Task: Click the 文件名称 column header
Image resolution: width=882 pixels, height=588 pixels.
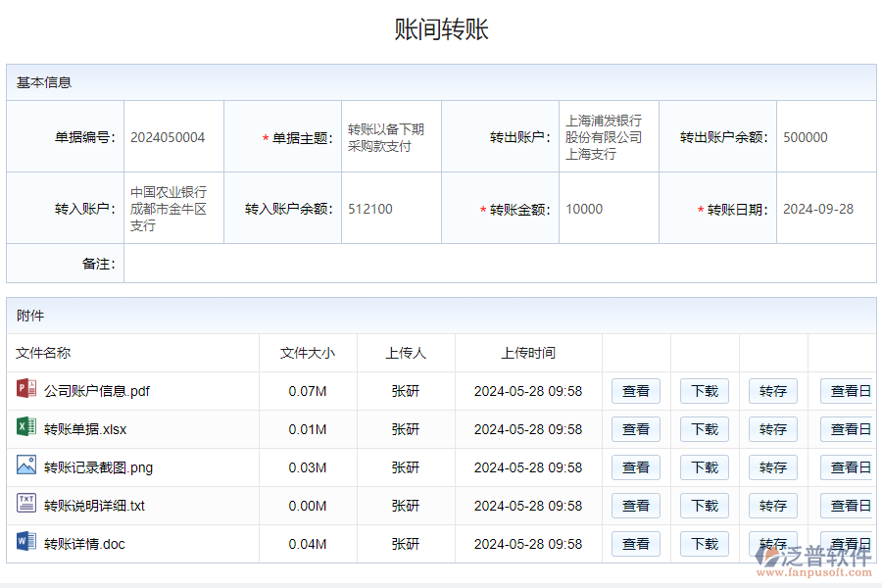Action: click(43, 353)
